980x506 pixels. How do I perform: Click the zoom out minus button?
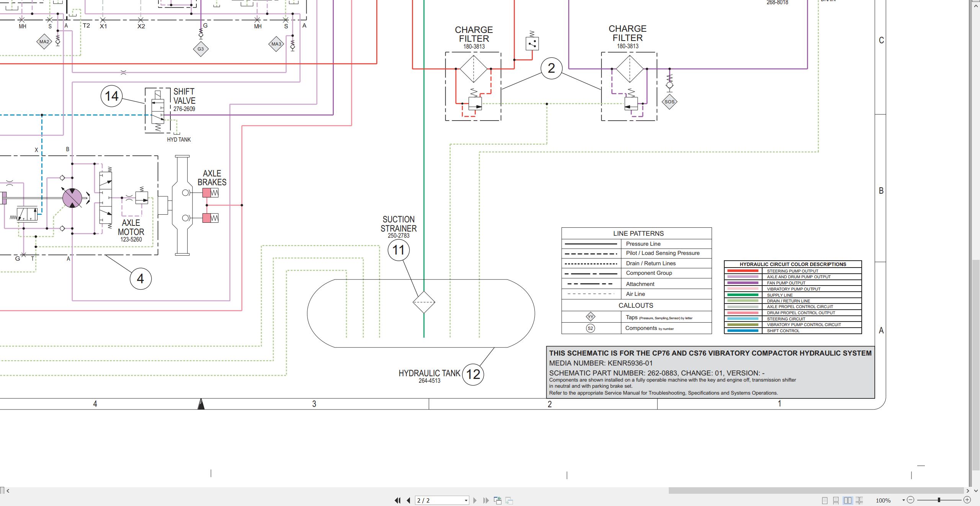click(x=911, y=500)
